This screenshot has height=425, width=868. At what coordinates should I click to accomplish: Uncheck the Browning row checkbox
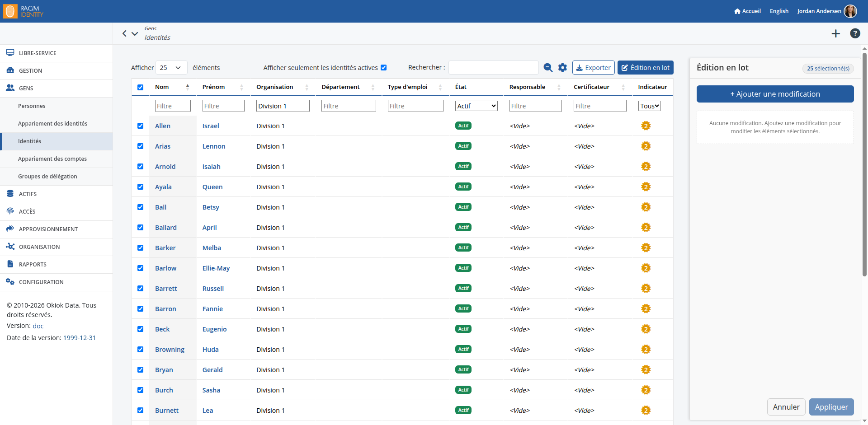[140, 350]
